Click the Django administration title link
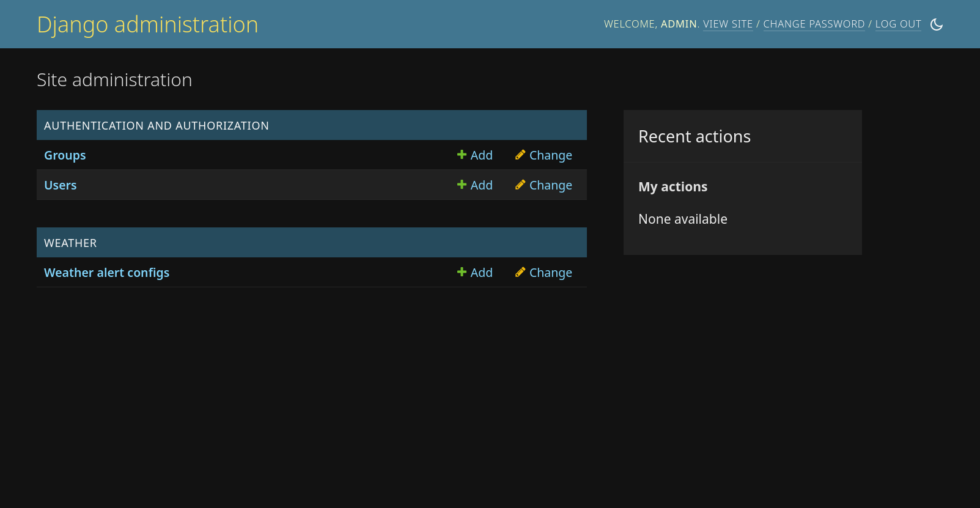The image size is (980, 508). pyautogui.click(x=147, y=24)
